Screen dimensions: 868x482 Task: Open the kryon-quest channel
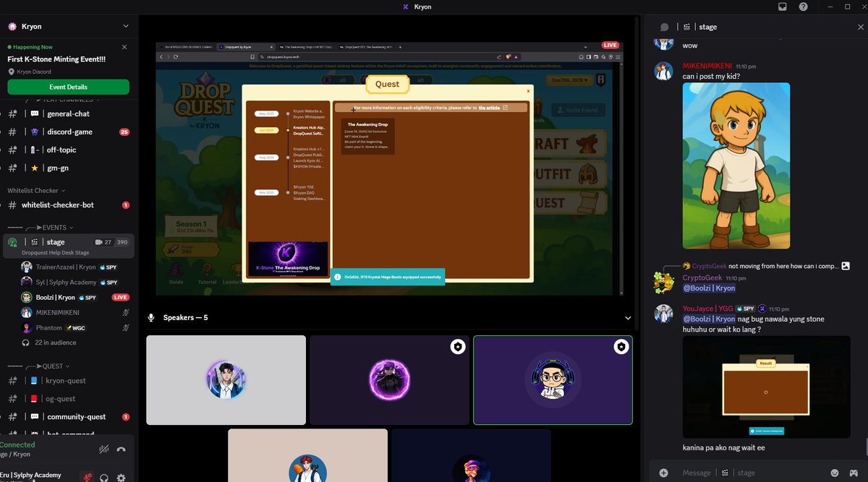pyautogui.click(x=67, y=380)
